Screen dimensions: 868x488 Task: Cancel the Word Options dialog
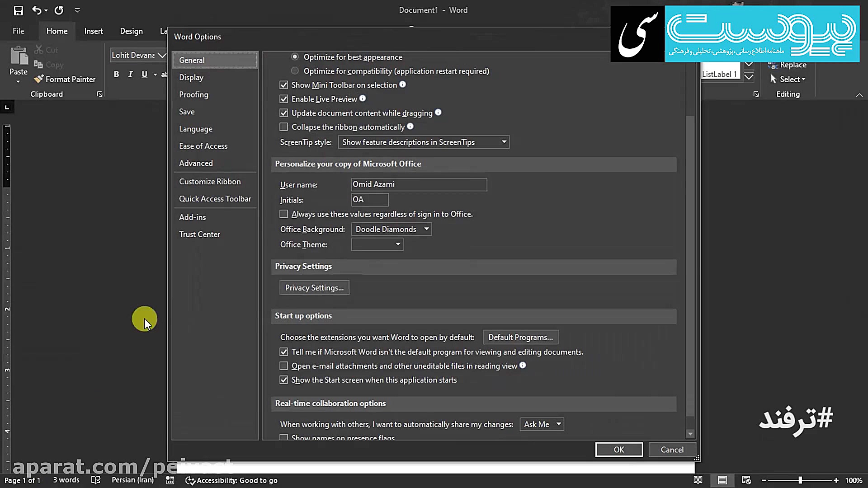click(x=672, y=450)
